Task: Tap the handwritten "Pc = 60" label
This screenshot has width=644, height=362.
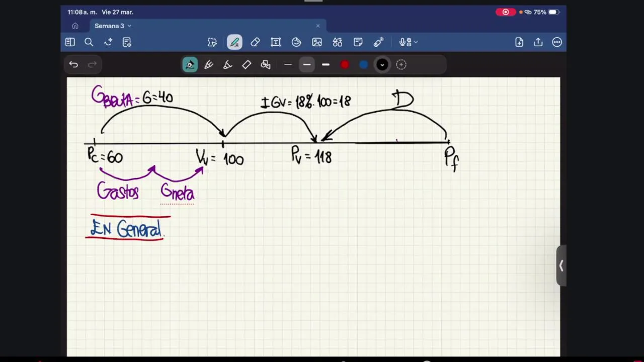Action: (105, 155)
